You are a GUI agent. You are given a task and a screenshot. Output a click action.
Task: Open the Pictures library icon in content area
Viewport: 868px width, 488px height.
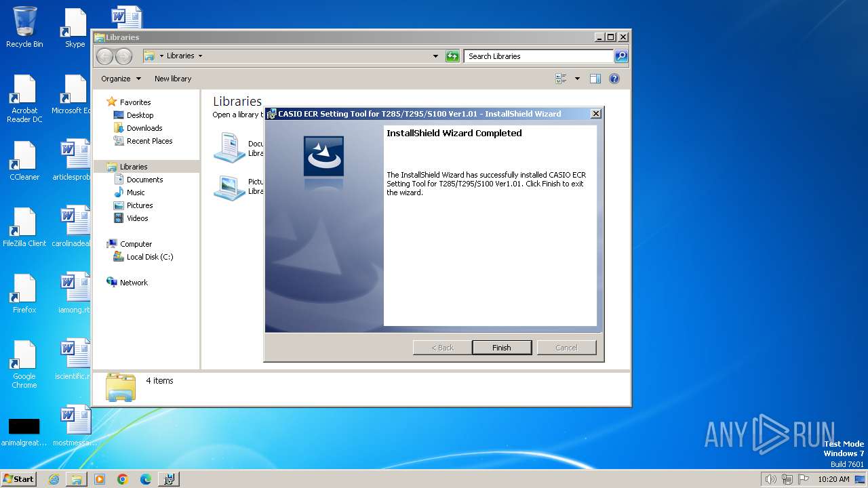coord(229,187)
